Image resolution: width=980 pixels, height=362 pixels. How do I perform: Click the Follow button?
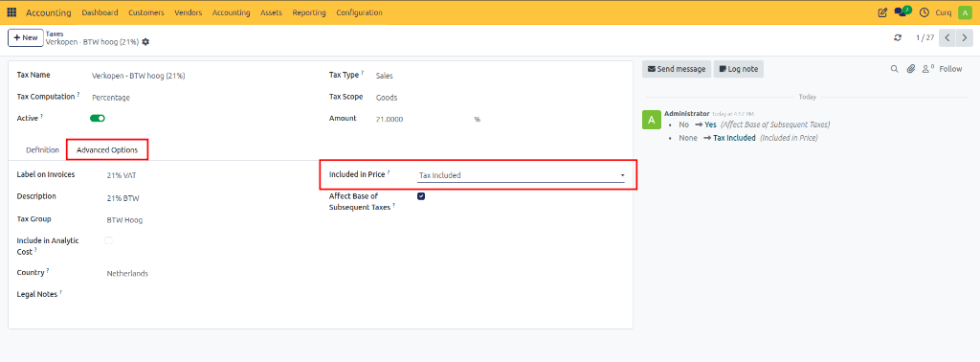tap(950, 69)
